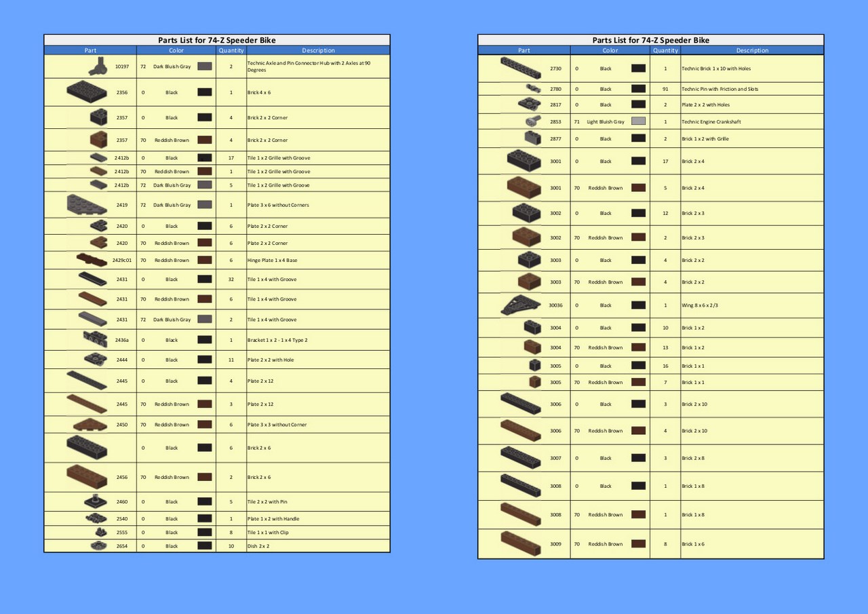Click the Plate 1 x 2 with Handle image
This screenshot has height=614, width=868.
96,518
